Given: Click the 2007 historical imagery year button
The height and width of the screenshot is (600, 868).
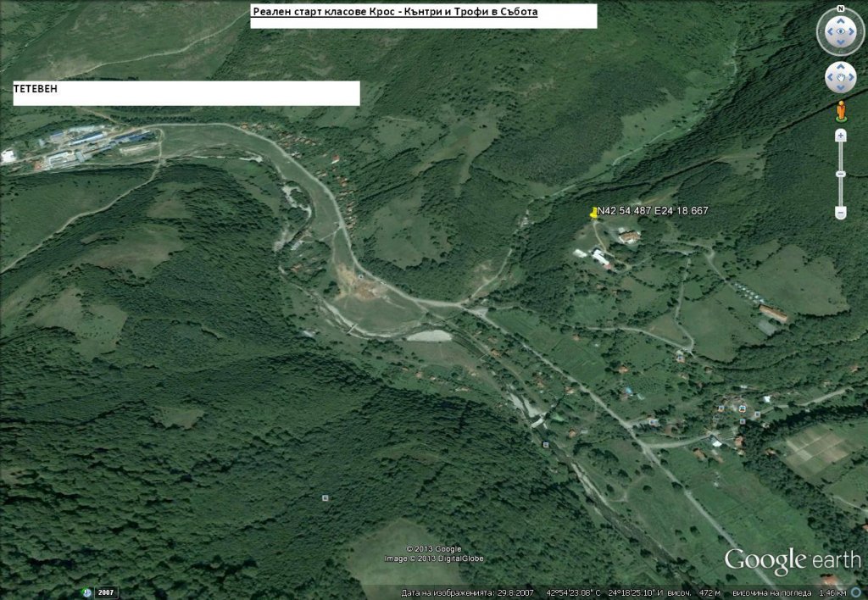Looking at the screenshot, I should [x=106, y=592].
